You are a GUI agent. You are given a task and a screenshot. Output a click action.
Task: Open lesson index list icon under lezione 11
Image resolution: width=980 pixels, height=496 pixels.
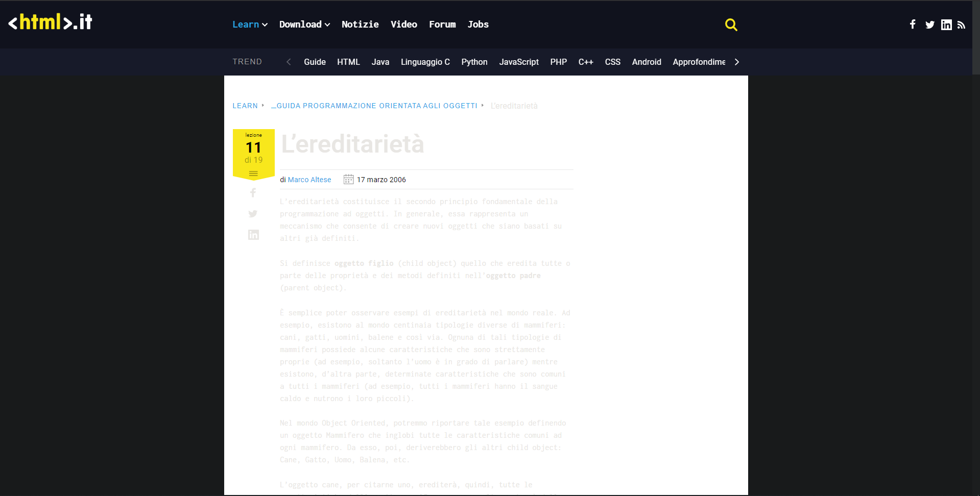pos(253,174)
